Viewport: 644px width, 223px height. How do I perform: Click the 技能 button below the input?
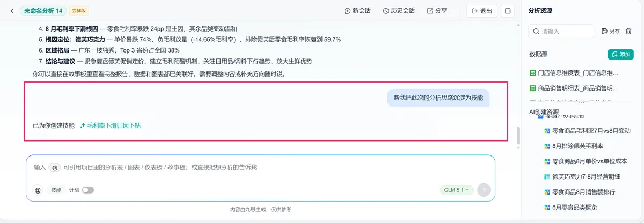point(56,190)
